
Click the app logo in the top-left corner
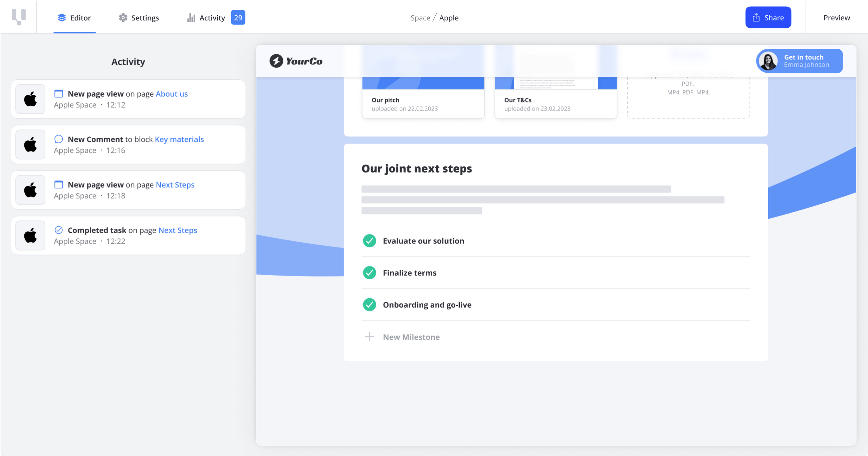(x=19, y=17)
